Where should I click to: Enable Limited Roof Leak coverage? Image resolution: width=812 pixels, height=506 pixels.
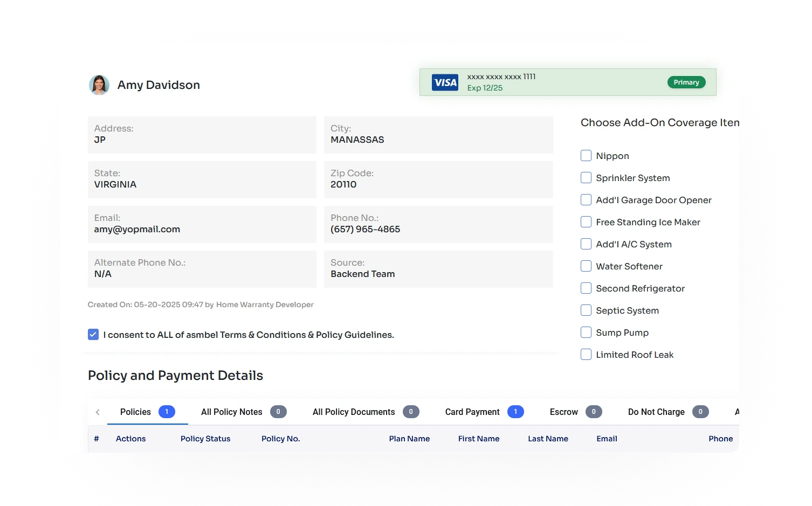point(586,355)
